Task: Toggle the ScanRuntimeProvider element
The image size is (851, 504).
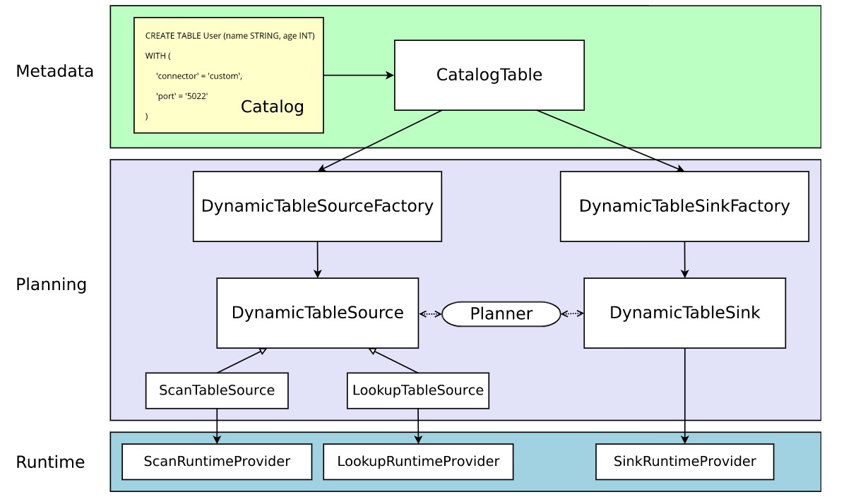Action: click(x=217, y=461)
